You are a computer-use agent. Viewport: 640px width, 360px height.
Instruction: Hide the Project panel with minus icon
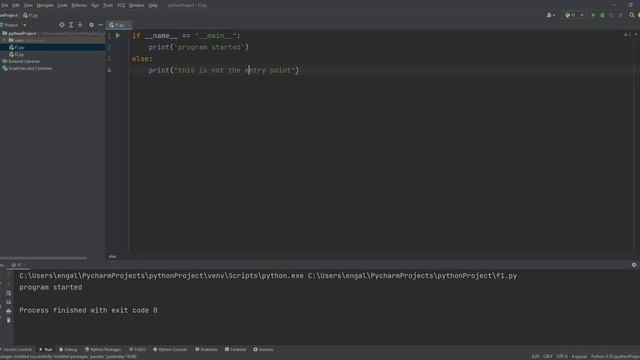[x=100, y=25]
